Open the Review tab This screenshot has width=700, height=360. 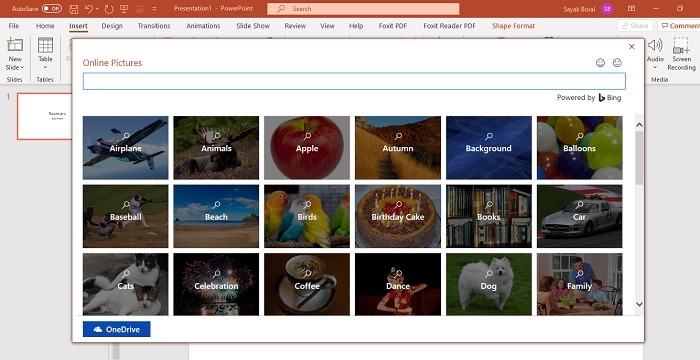(295, 26)
